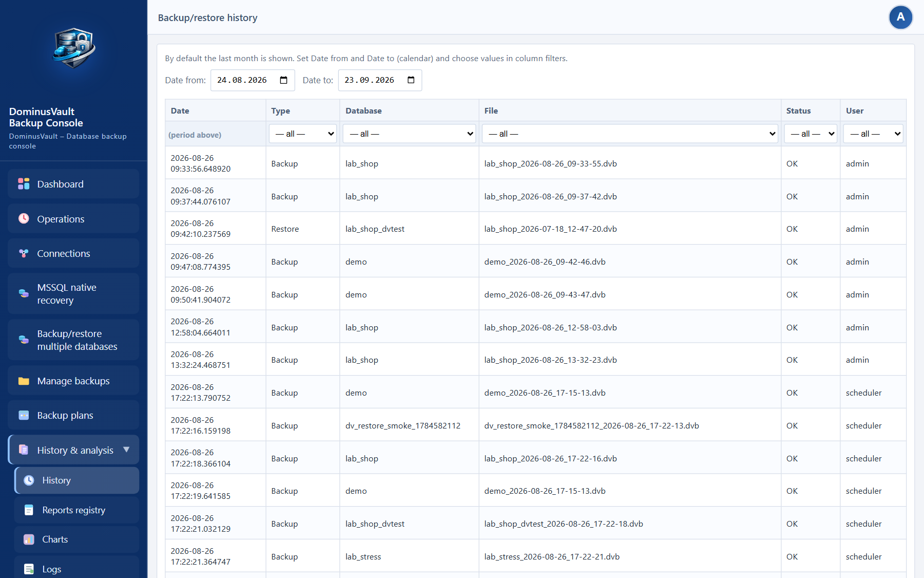Click the Operations clock icon
This screenshot has height=578, width=924.
[24, 218]
